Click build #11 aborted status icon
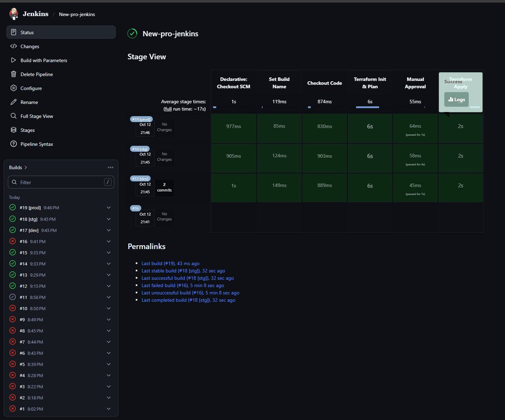 pyautogui.click(x=13, y=297)
